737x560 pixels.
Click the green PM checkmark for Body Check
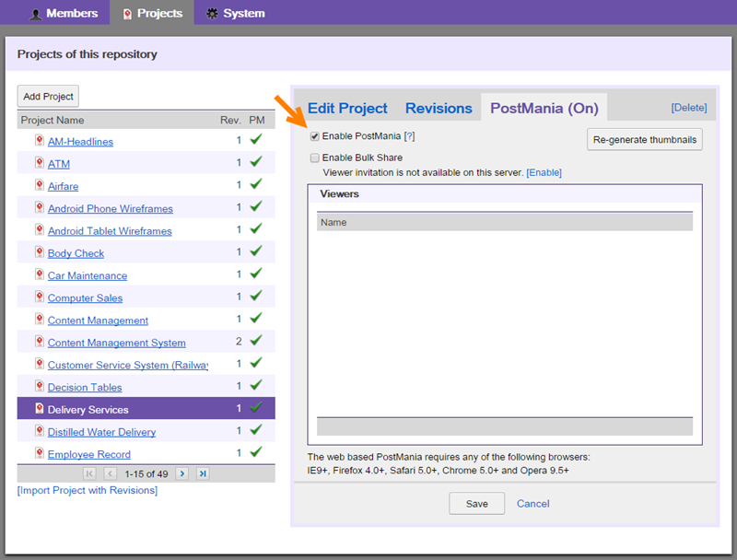tap(256, 252)
